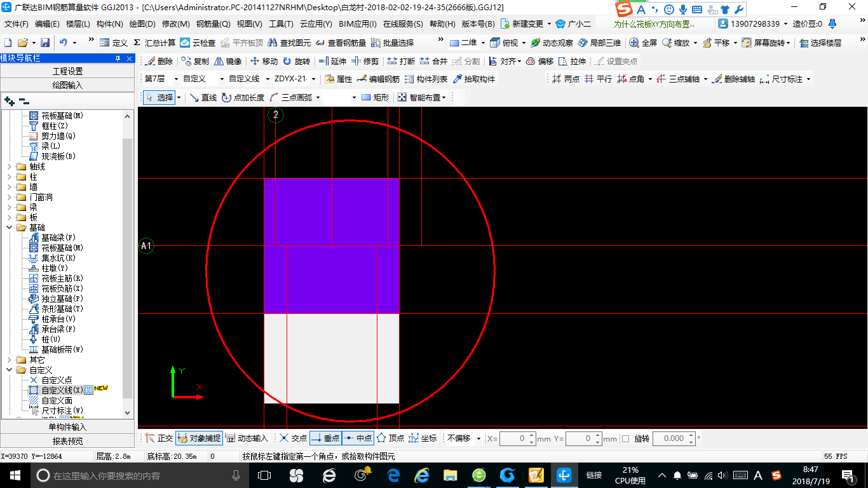868x488 pixels.
Task: Open the 帮助(H) menu
Action: pos(442,24)
